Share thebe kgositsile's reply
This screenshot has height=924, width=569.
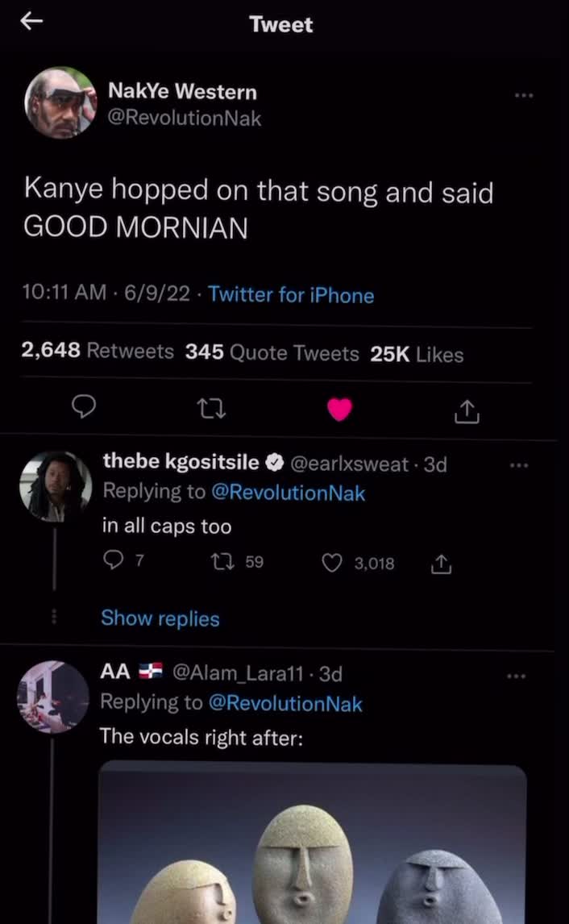click(440, 564)
